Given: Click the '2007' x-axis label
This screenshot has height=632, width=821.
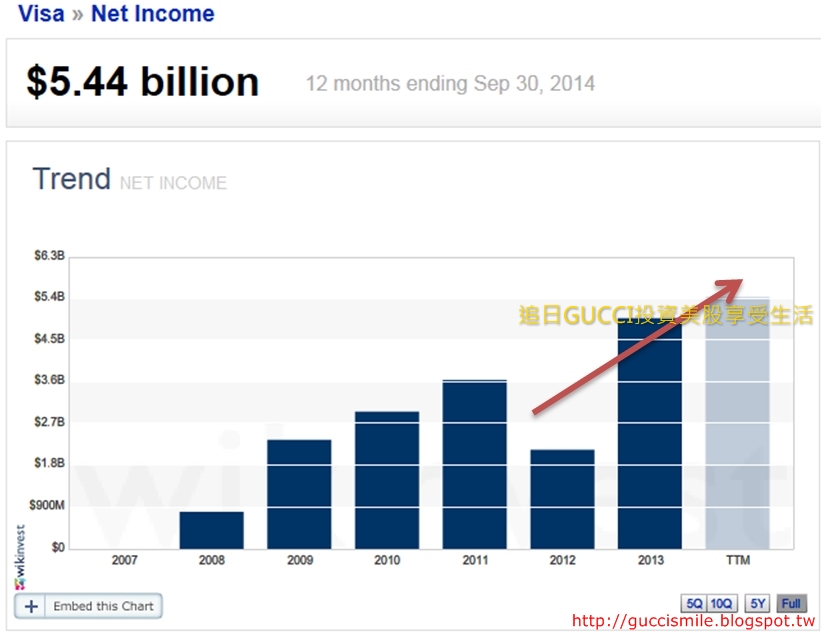Looking at the screenshot, I should [124, 560].
